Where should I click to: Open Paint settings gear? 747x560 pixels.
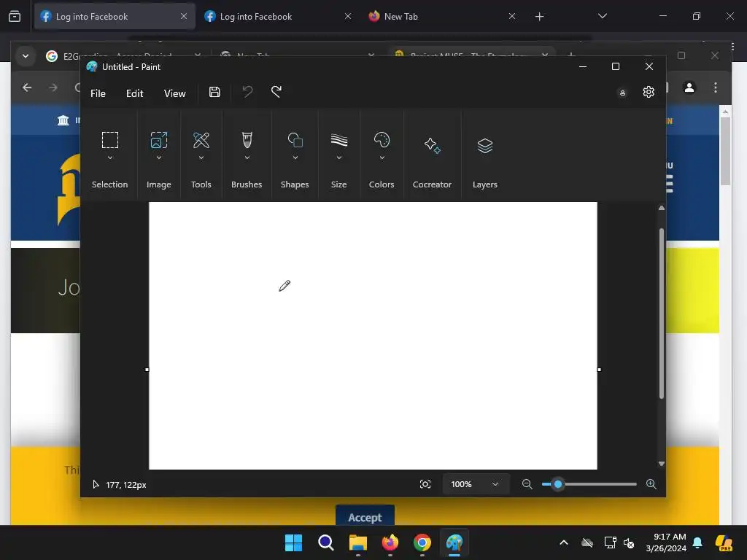[x=649, y=92]
